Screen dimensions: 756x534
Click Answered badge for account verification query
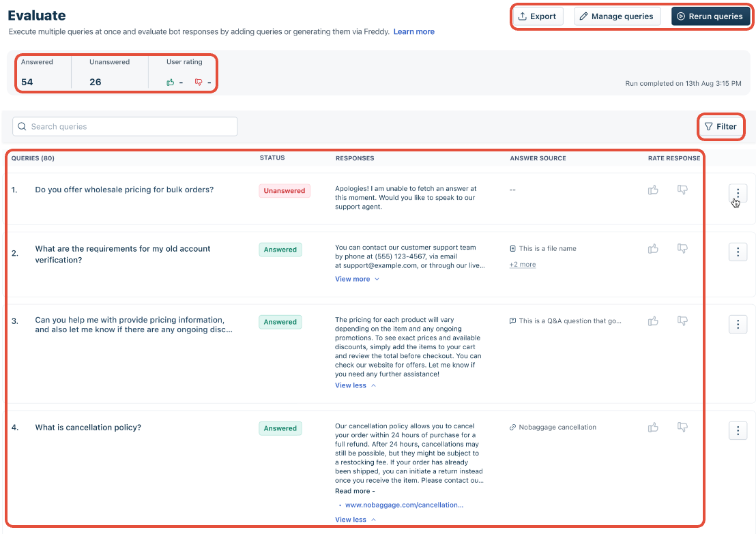(x=280, y=250)
